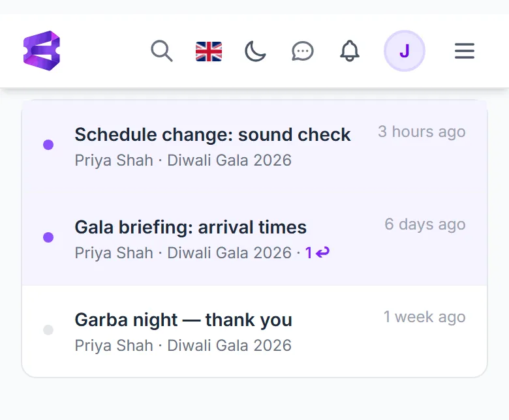Open notifications bell
Viewport: 509px width, 420px height.
click(x=350, y=51)
